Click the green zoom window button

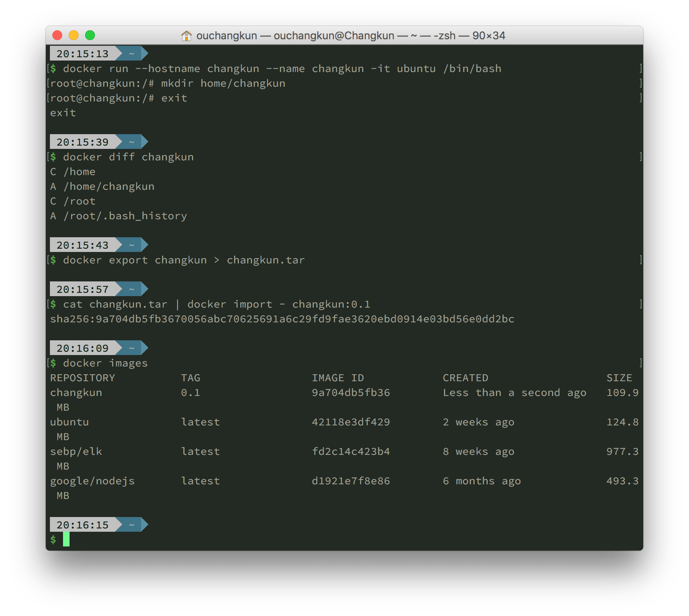point(90,36)
